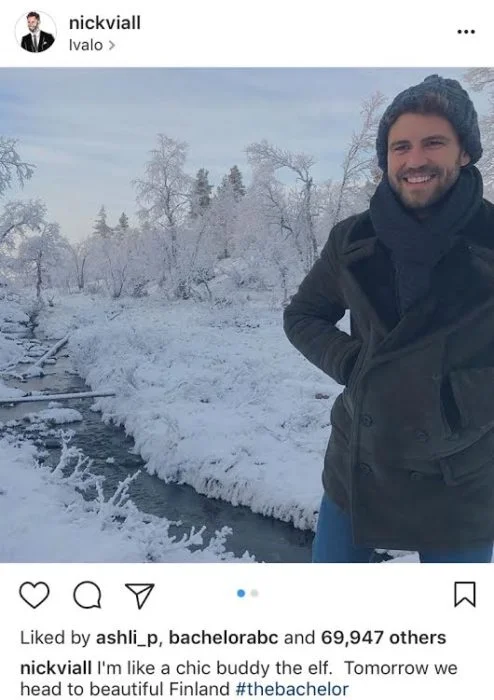Tap the caption text about Finland
The height and width of the screenshot is (700, 494).
(x=239, y=678)
